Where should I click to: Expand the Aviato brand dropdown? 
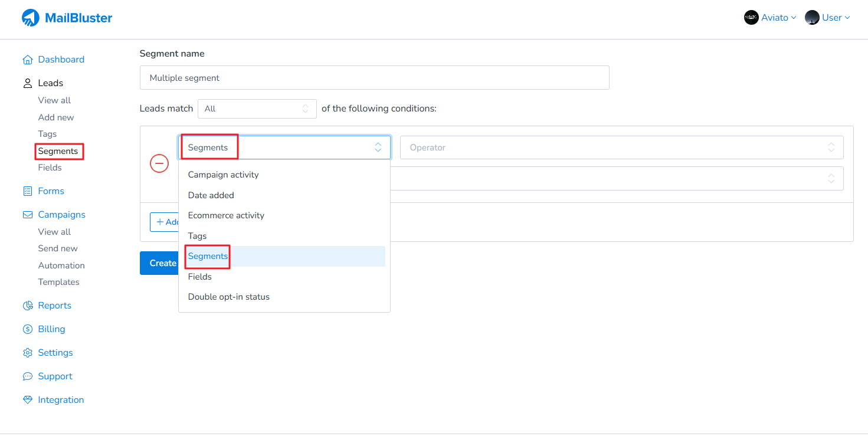770,18
